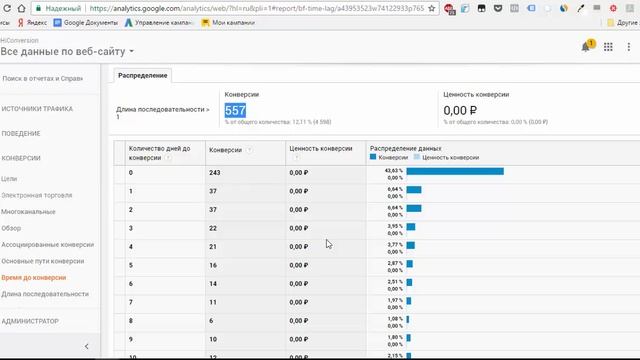The image size is (640, 360).
Task: Click the report search field in sidebar
Action: pyautogui.click(x=42, y=78)
